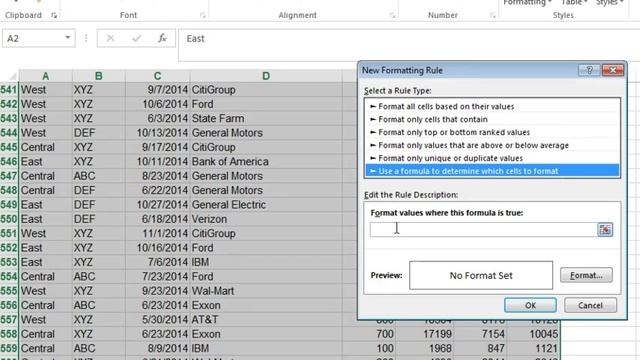Viewport: 640px width, 360px height.
Task: Click the range selector icon in formula field
Action: click(605, 229)
